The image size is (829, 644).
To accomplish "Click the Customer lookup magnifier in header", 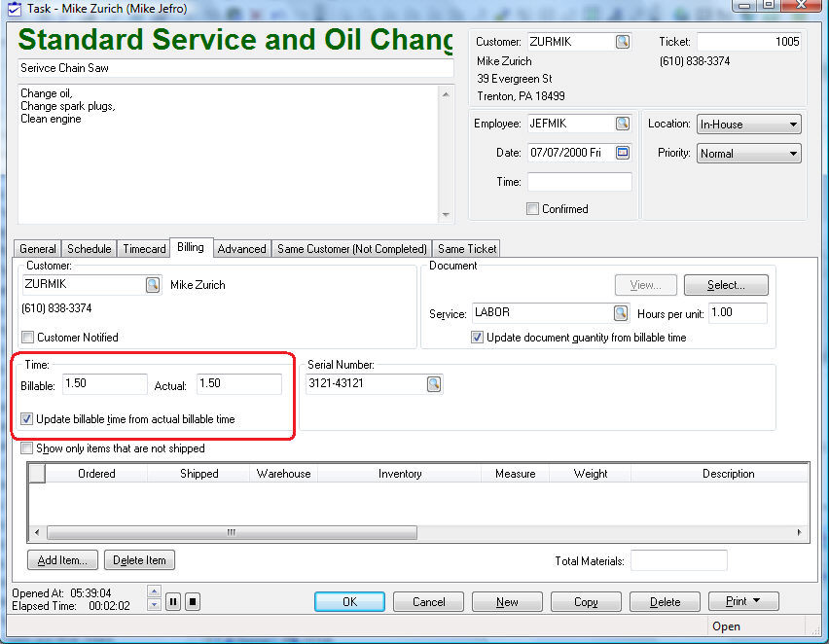I will point(623,42).
